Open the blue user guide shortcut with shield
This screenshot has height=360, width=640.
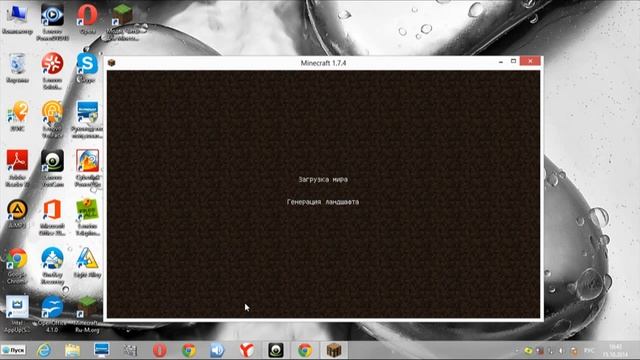[87, 119]
